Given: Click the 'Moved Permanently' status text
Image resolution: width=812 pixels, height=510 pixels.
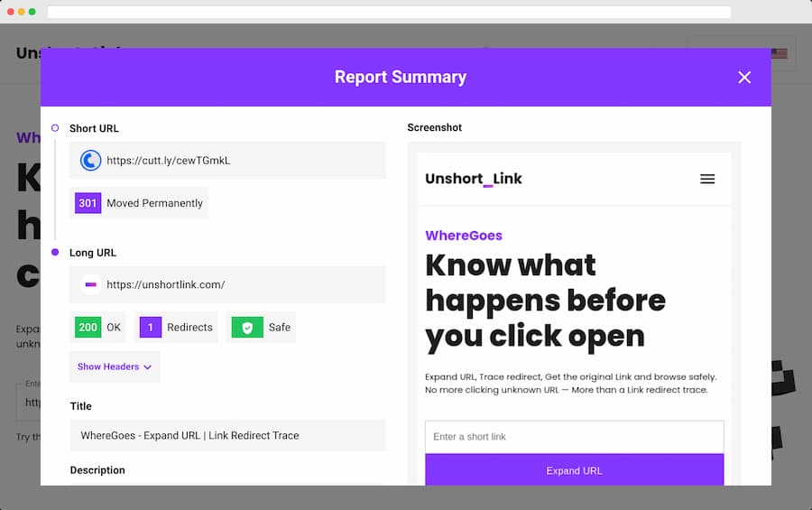Looking at the screenshot, I should pos(154,203).
